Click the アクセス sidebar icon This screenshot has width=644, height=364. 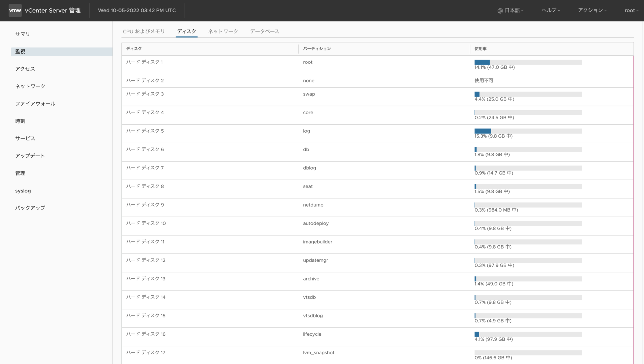pyautogui.click(x=25, y=69)
